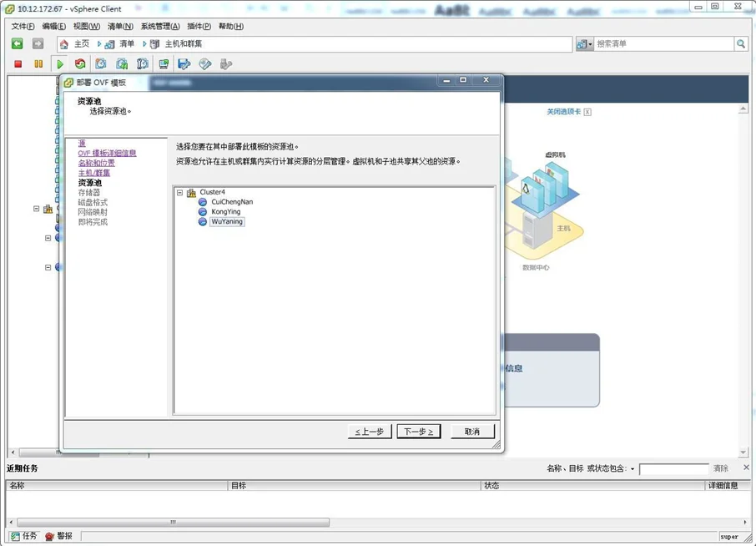The width and height of the screenshot is (756, 546).
Task: Open the 视图(W) menu
Action: (87, 26)
